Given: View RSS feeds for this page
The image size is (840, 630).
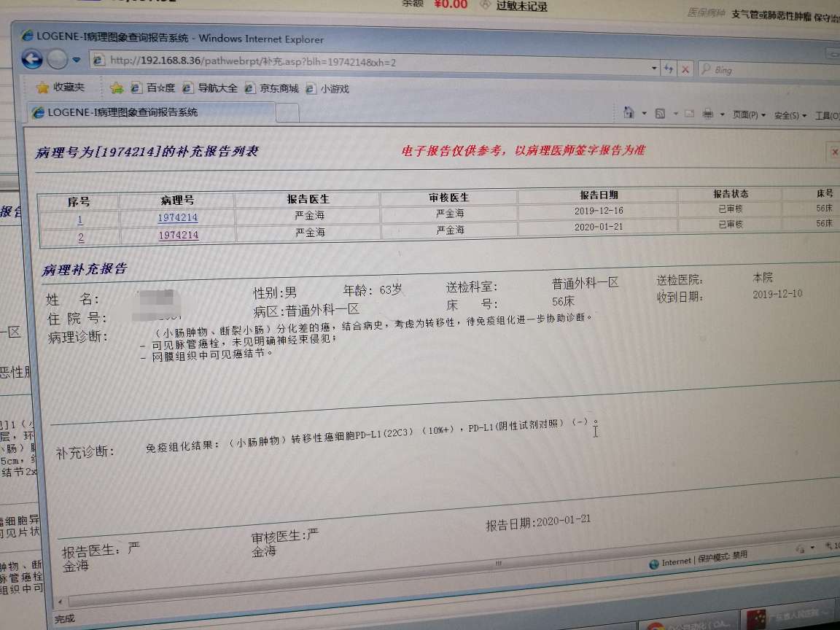Looking at the screenshot, I should click(661, 114).
